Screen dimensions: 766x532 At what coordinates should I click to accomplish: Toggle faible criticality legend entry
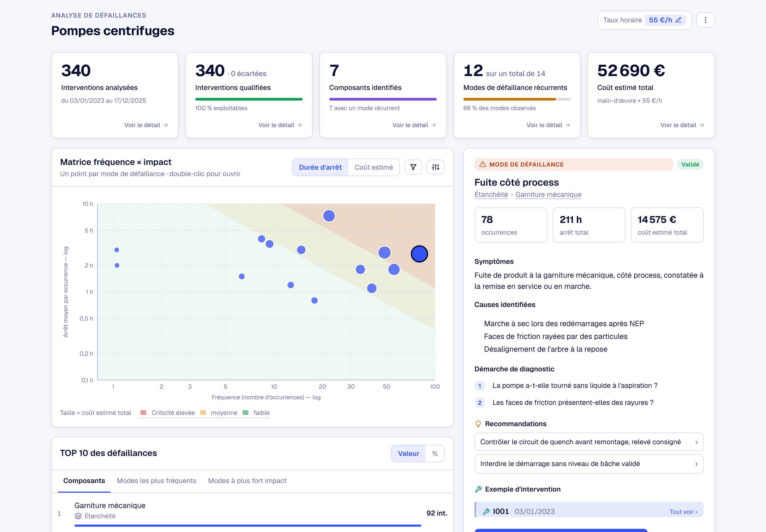[256, 413]
